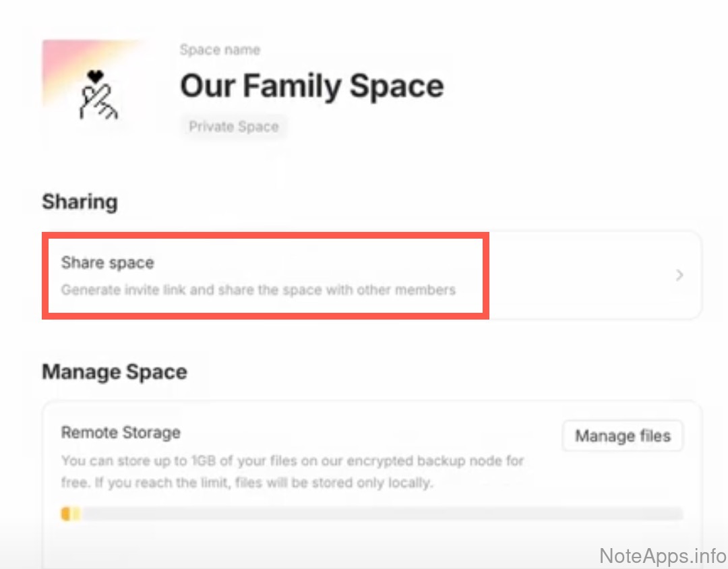Click the light yellow storage bar segment

click(x=75, y=514)
